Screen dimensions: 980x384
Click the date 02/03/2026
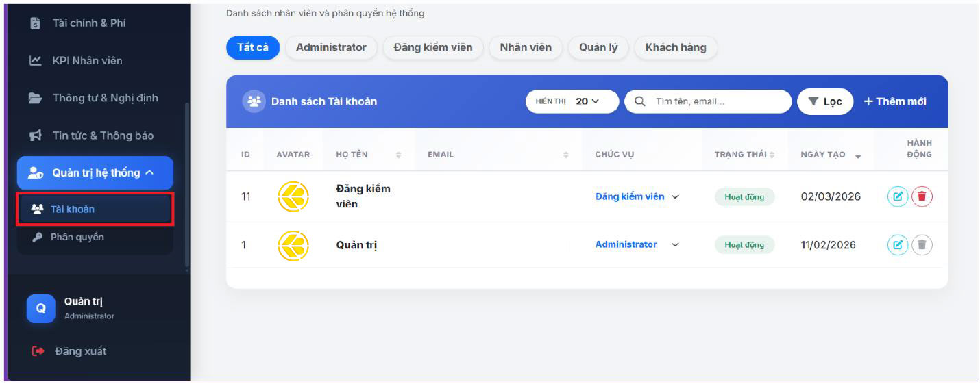pyautogui.click(x=831, y=196)
